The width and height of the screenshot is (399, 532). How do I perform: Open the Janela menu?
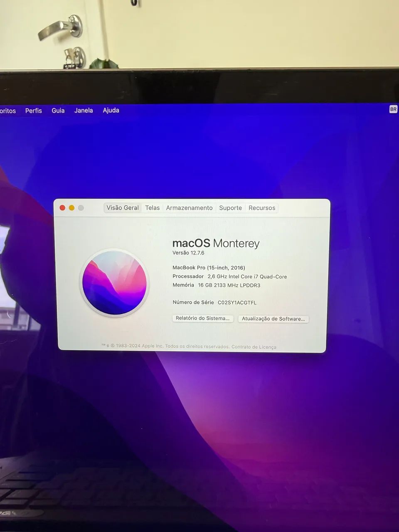point(84,111)
